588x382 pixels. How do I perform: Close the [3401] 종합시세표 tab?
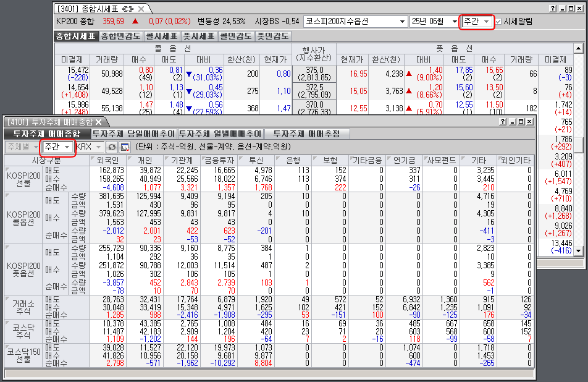[141, 9]
